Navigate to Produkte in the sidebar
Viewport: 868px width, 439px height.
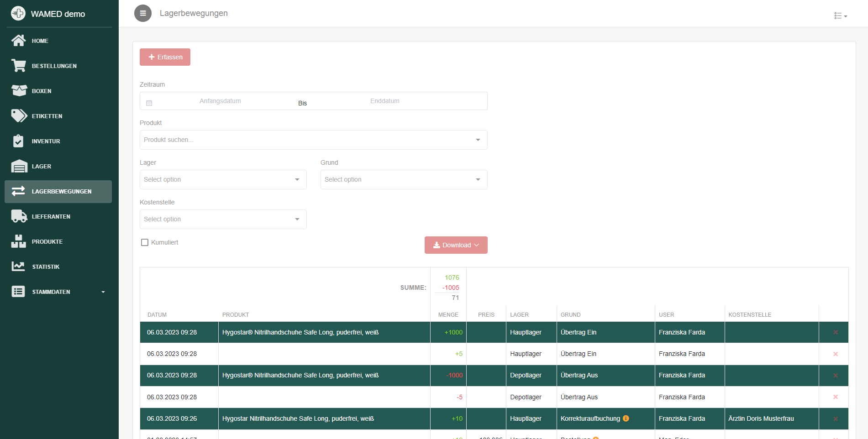47,241
